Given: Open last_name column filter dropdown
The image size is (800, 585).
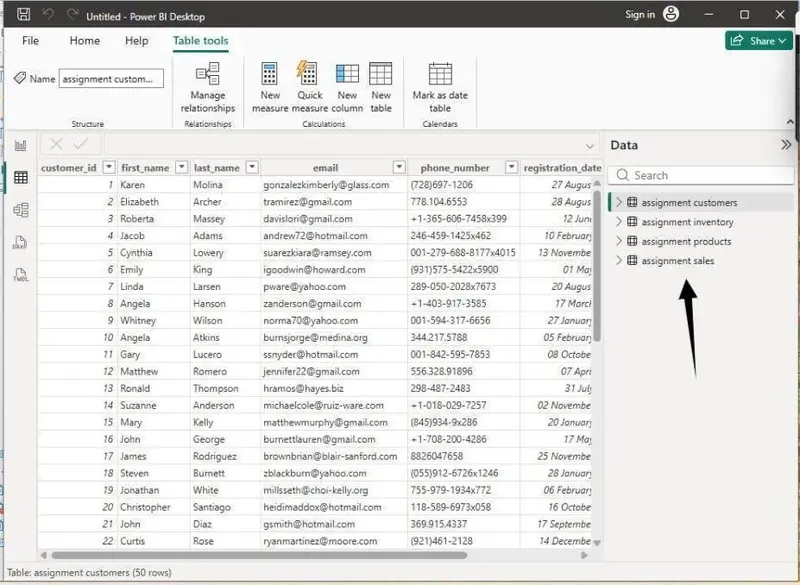Looking at the screenshot, I should [x=252, y=167].
